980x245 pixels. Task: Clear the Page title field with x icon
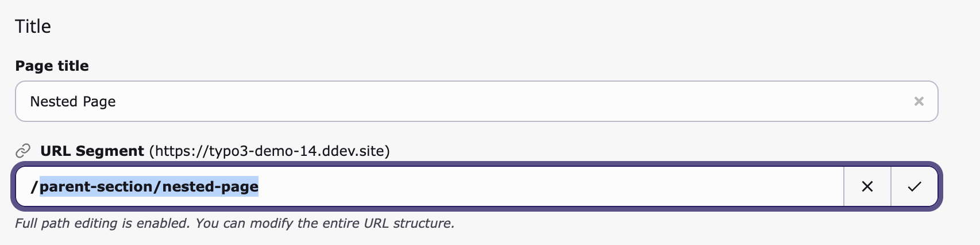tap(919, 101)
